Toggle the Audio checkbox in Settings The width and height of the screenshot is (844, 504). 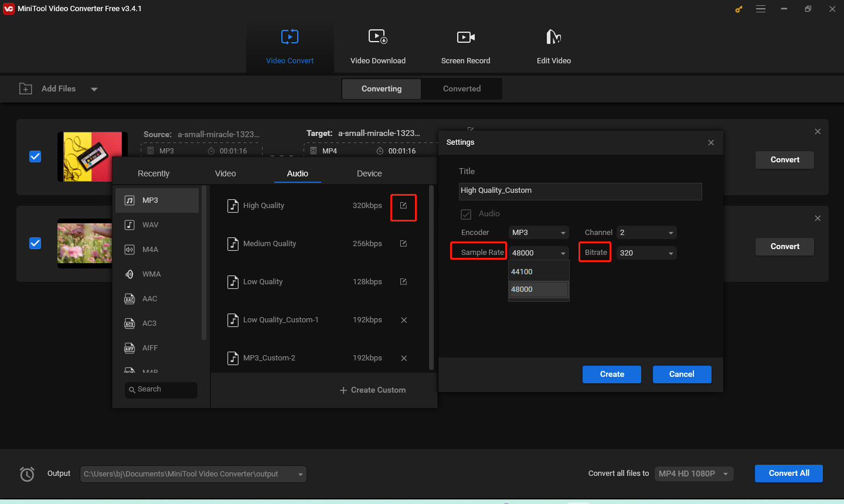click(466, 214)
